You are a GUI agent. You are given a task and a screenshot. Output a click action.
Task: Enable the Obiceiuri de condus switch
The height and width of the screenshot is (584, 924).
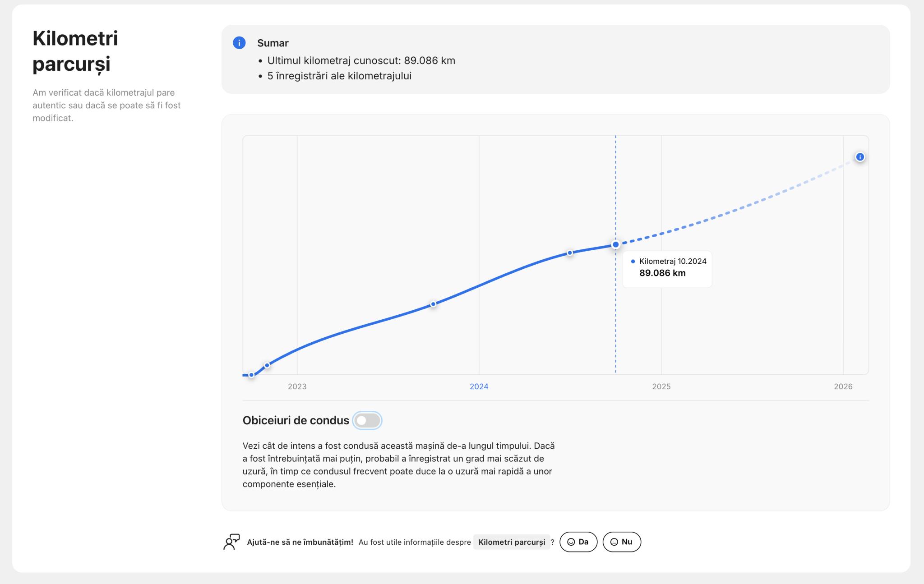[x=367, y=420]
